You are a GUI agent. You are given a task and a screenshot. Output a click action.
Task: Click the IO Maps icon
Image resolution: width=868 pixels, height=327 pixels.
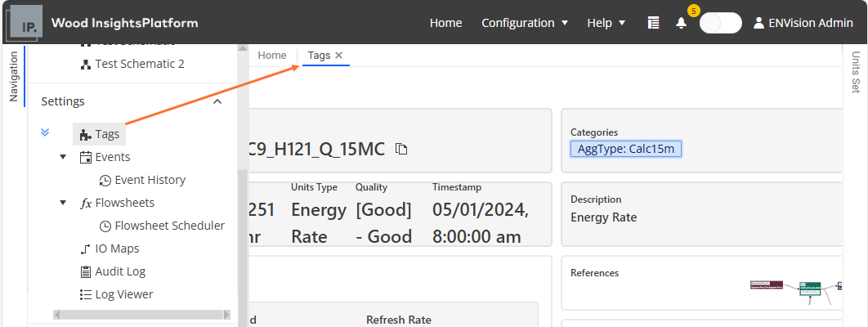coord(86,249)
